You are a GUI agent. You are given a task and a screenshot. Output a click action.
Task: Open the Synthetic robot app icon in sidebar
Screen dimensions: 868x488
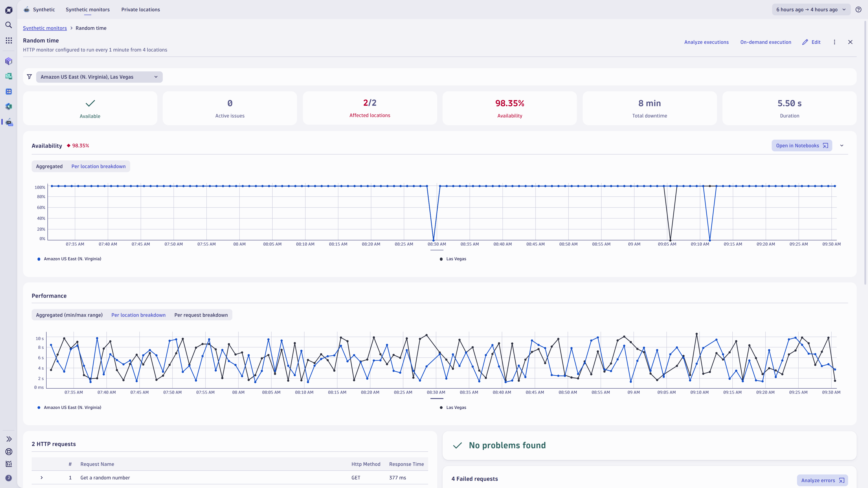click(9, 122)
